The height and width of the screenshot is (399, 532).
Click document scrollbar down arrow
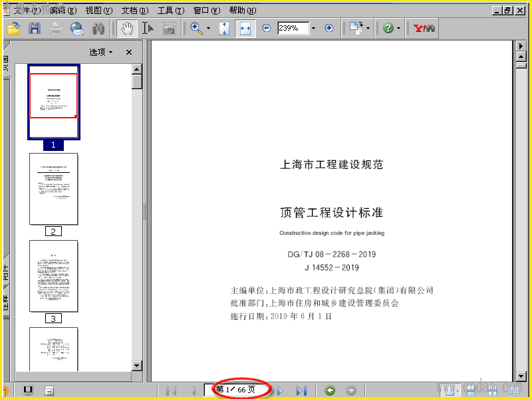[x=521, y=376]
